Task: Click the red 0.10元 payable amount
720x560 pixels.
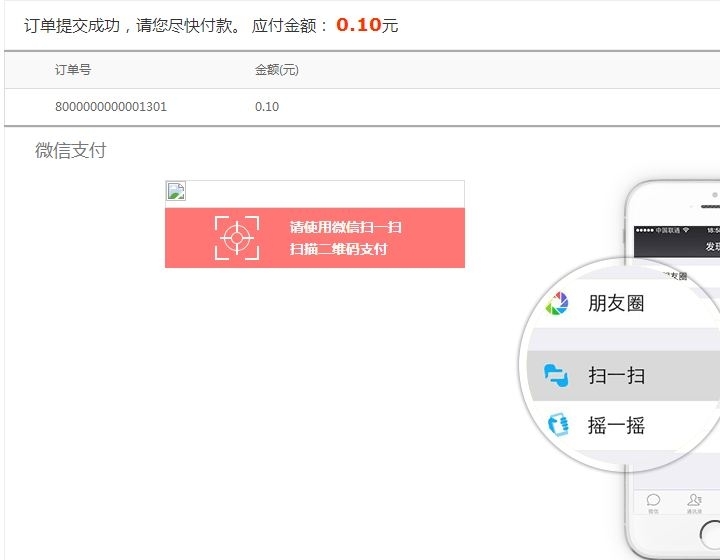Action: [367, 25]
